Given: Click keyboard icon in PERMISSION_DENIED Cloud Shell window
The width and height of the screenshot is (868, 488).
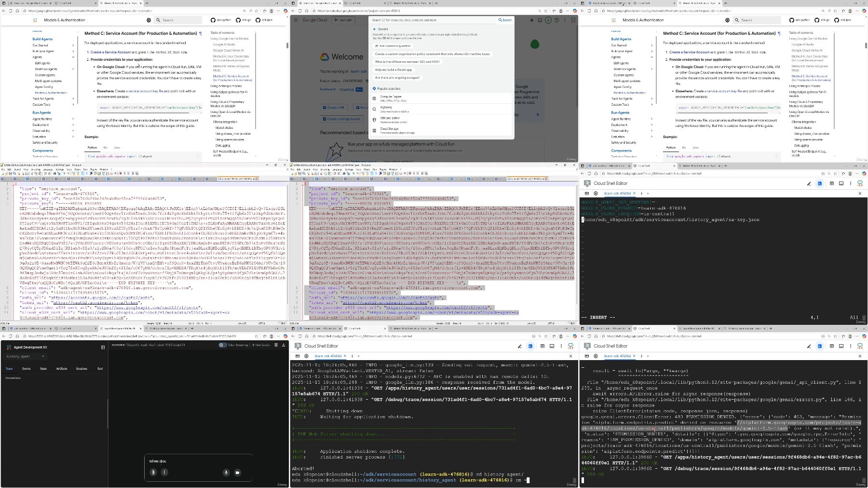Looking at the screenshot, I should 587,356.
